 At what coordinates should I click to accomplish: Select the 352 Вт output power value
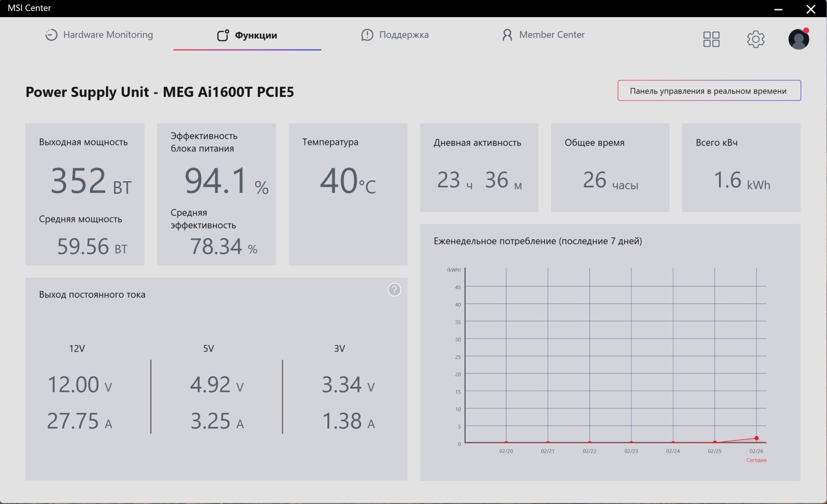click(x=91, y=181)
